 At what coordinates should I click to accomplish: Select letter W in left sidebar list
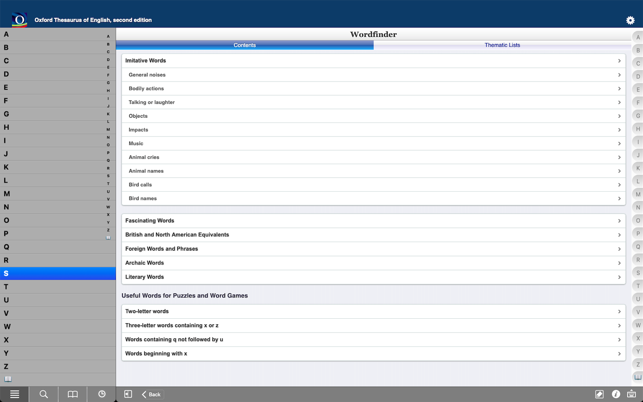click(x=58, y=327)
